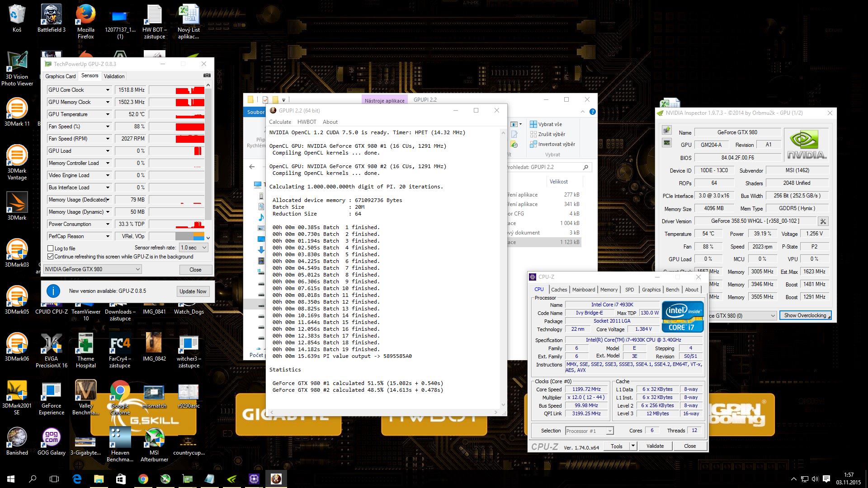Click GPU-Z Update Now button

(193, 291)
